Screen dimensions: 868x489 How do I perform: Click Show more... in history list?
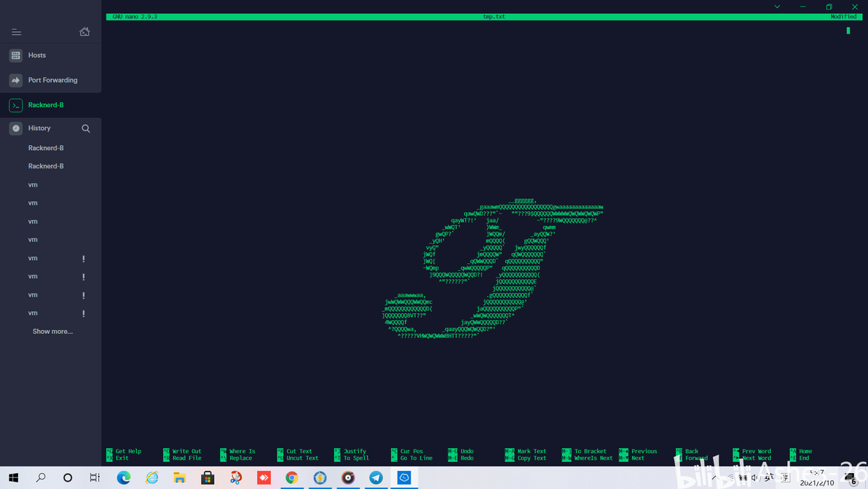click(x=52, y=332)
